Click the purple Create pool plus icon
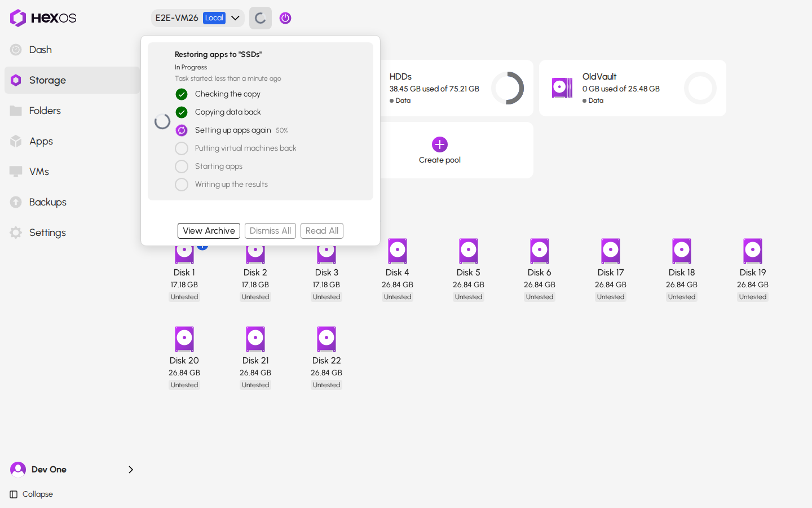The image size is (812, 508). (440, 144)
